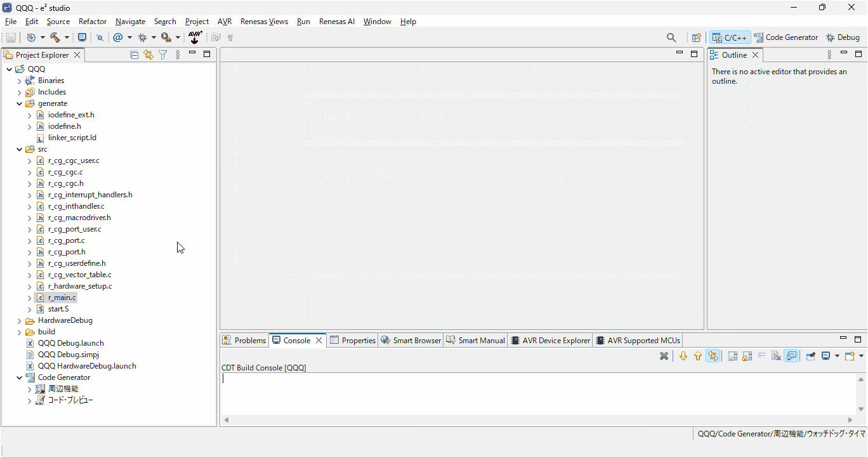Switch to the Debug perspective icon
This screenshot has width=868, height=458.
[843, 37]
